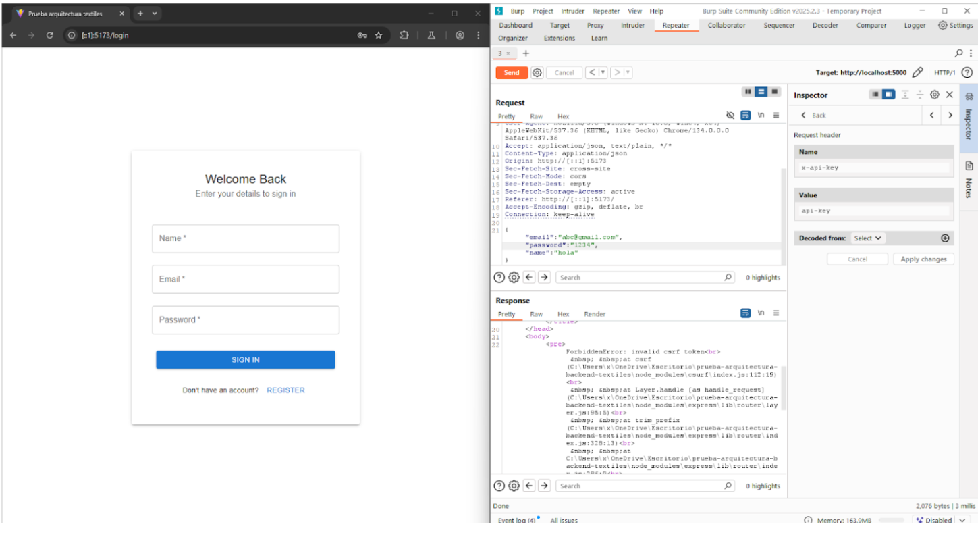Open Inspector settings gear icon
Screen dimensions: 980x537
click(x=935, y=95)
